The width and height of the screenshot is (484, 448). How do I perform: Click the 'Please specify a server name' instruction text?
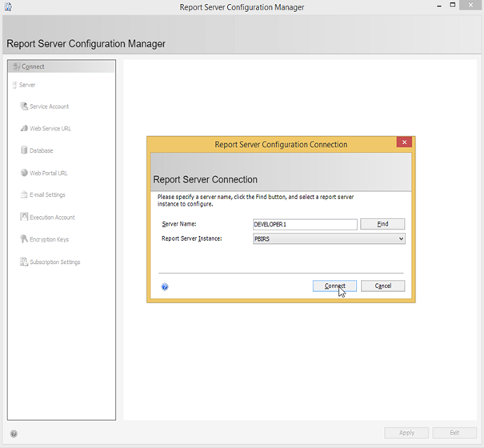[255, 200]
